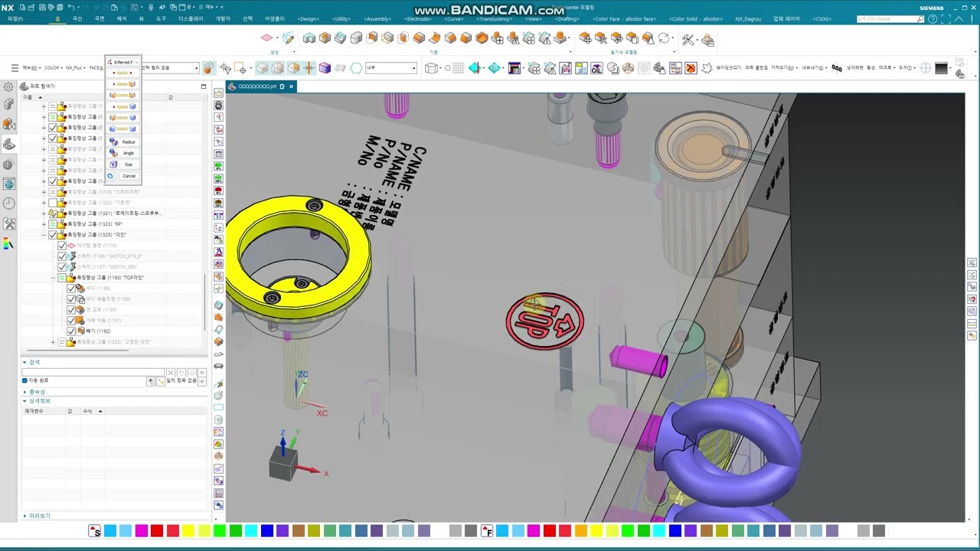Viewport: 980px width, 551px height.
Task: Open the hamburger menu button in toolbar
Action: pyautogui.click(x=14, y=67)
